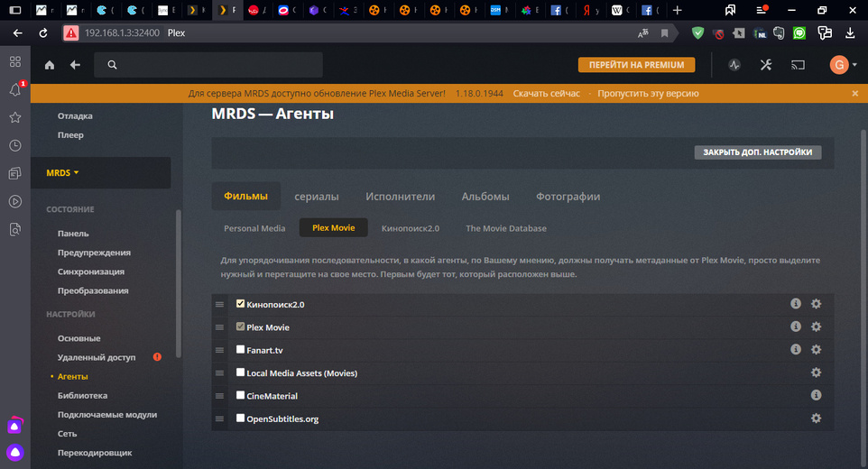Click the translate page icon
Screen dimensions: 868x469
642,33
